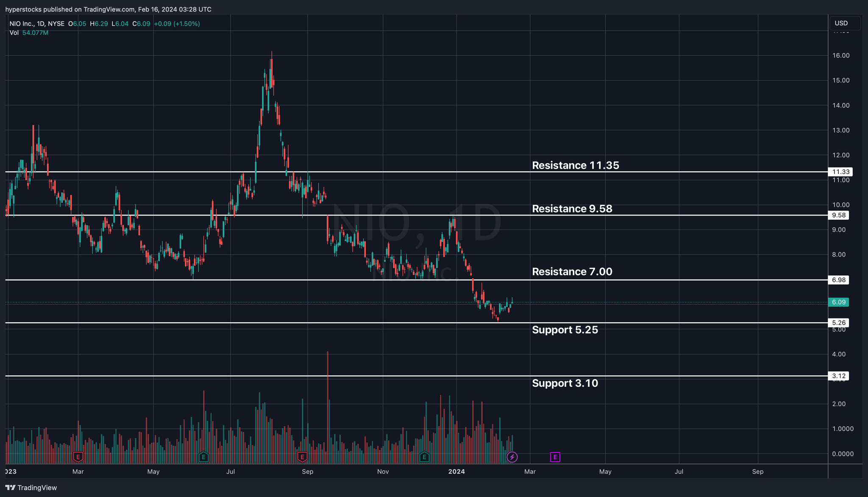This screenshot has width=868, height=497.
Task: Click the bold 2024 label on the time axis
Action: click(x=456, y=472)
